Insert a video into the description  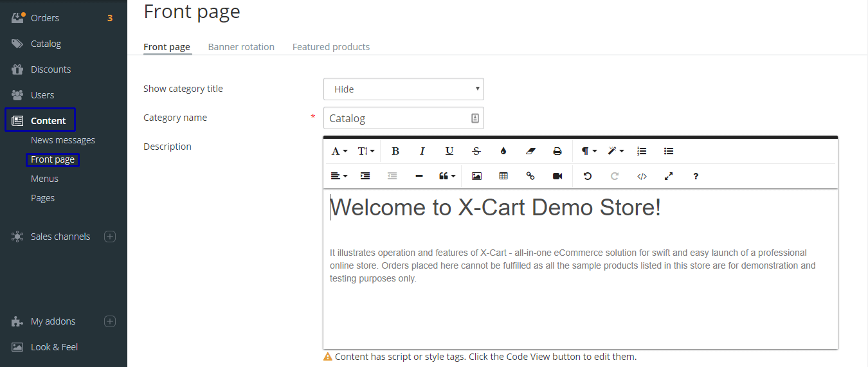click(557, 176)
